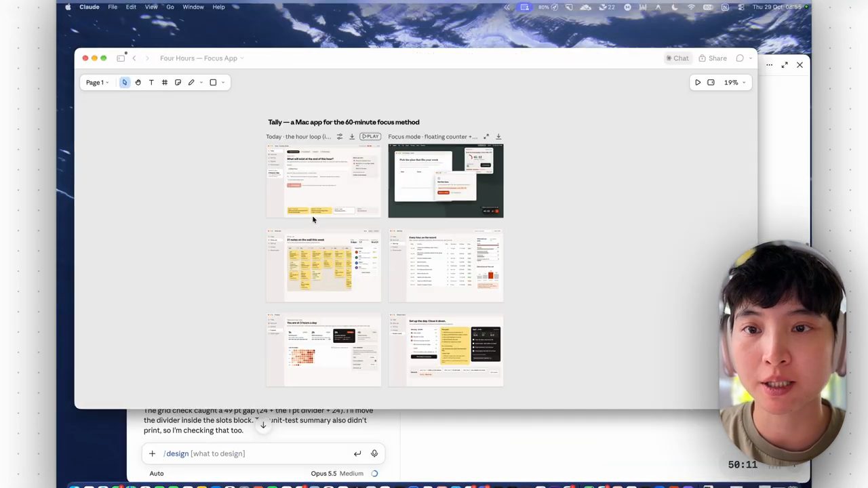Click the Chat button
868x488 pixels.
tap(677, 58)
